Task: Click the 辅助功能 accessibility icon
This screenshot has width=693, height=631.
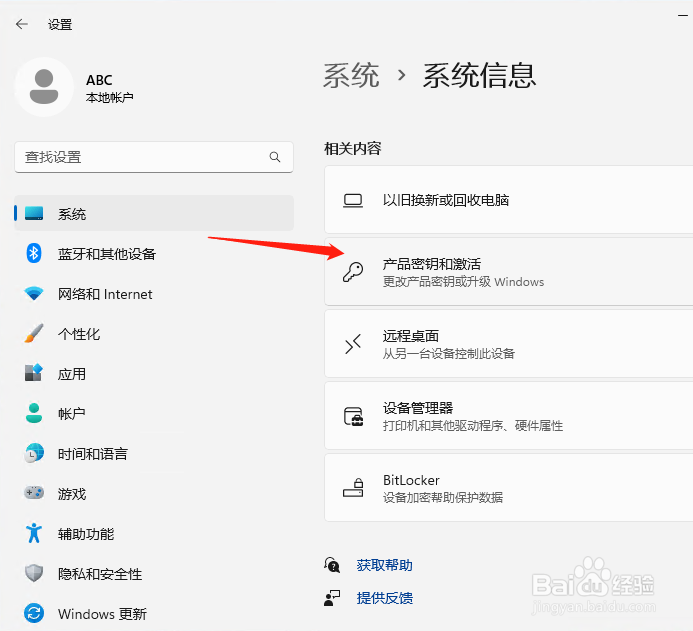Action: (34, 533)
